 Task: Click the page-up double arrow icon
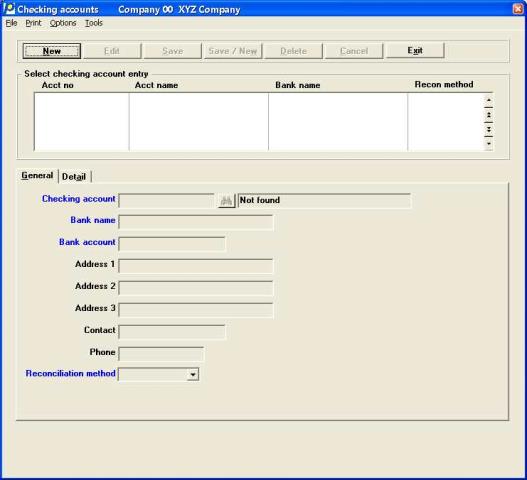click(489, 115)
